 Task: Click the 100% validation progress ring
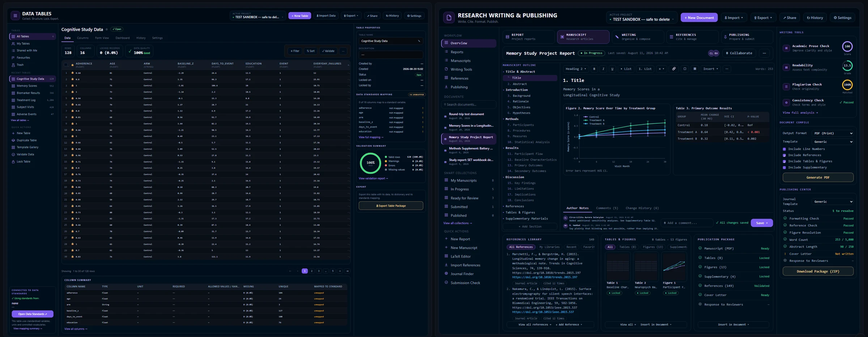(370, 163)
